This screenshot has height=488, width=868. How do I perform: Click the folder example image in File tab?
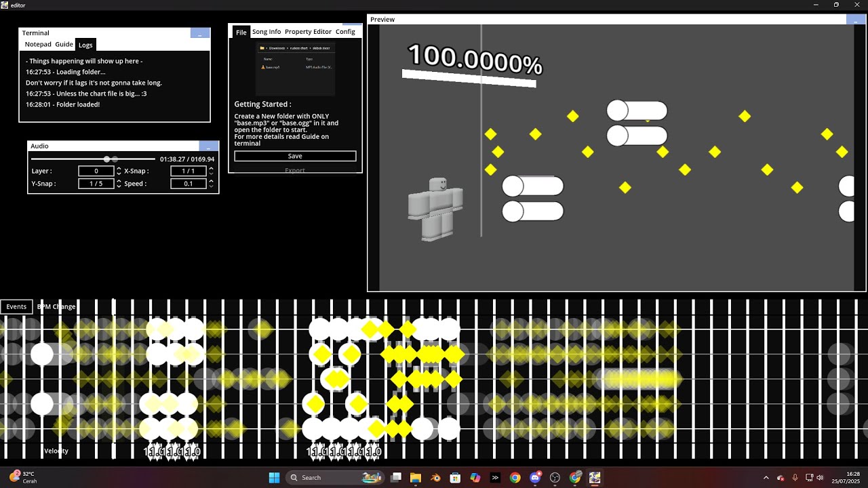tap(295, 68)
